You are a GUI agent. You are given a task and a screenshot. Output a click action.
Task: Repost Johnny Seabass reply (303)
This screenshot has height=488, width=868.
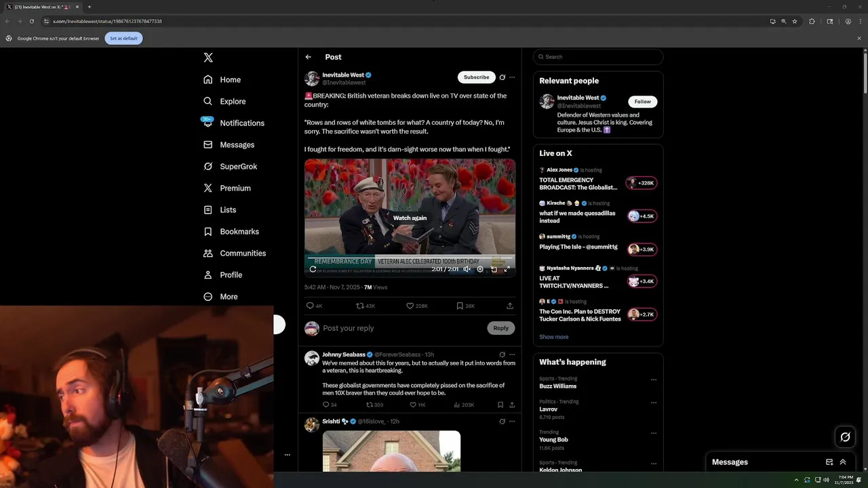click(x=374, y=405)
